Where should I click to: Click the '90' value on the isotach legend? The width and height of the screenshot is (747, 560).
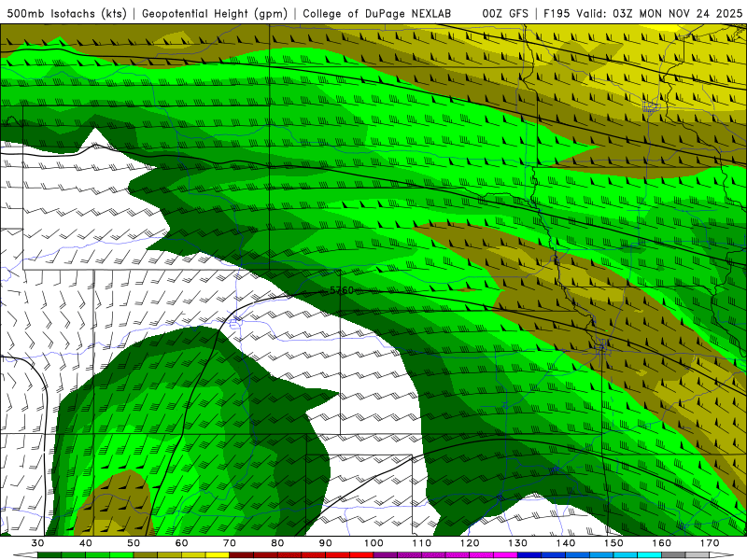pyautogui.click(x=325, y=543)
